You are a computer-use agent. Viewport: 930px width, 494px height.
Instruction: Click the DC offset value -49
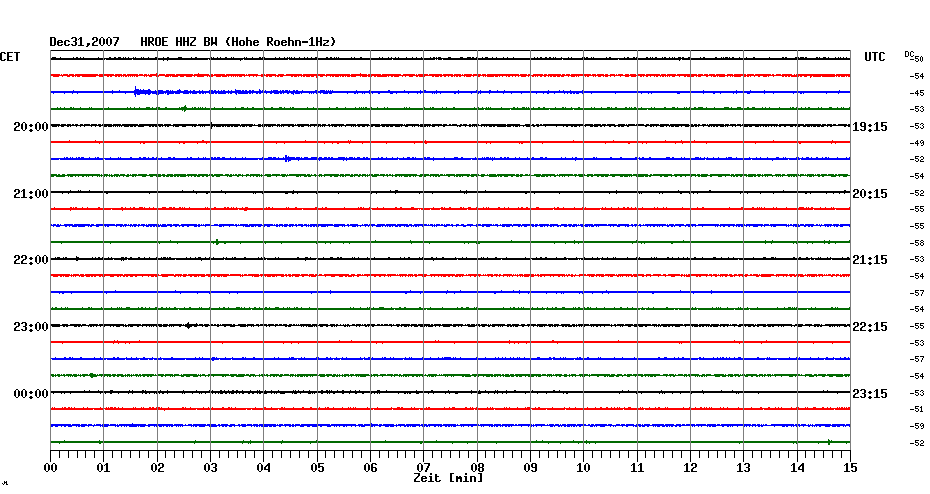917,143
